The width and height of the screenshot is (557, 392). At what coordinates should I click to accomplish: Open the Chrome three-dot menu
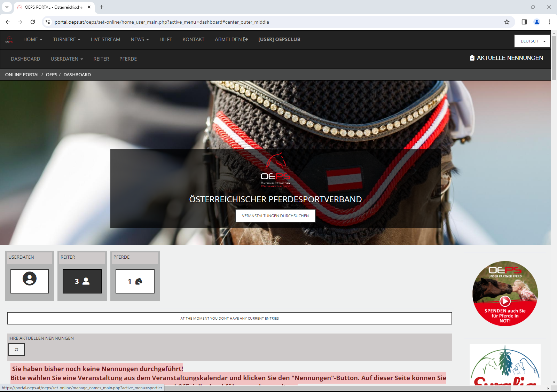pos(549,22)
